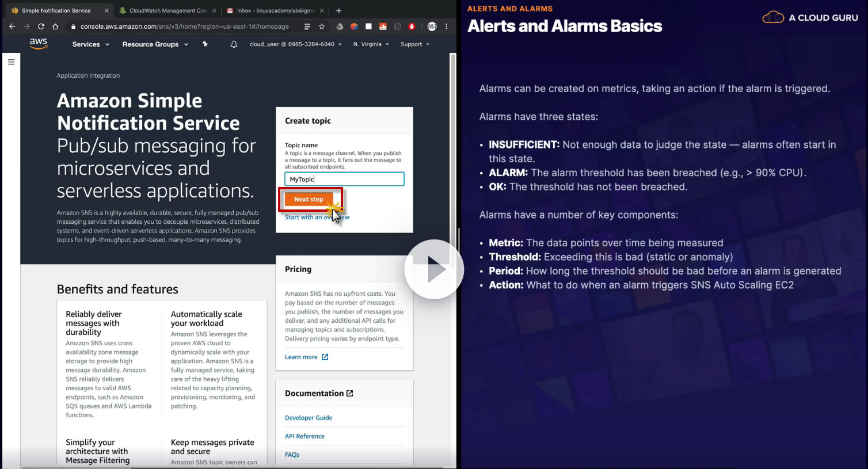Switch to the CloudWatch Management Console tab
The height and width of the screenshot is (469, 868).
tap(167, 10)
